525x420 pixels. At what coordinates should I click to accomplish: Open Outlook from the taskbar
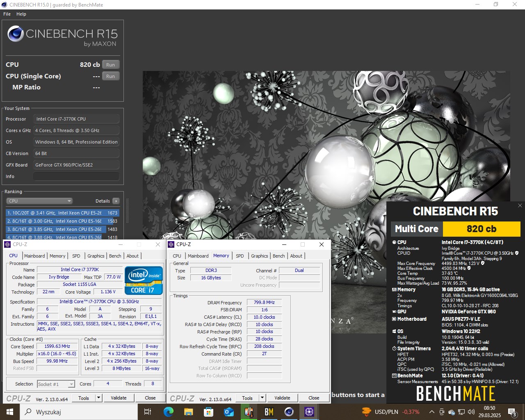point(228,412)
